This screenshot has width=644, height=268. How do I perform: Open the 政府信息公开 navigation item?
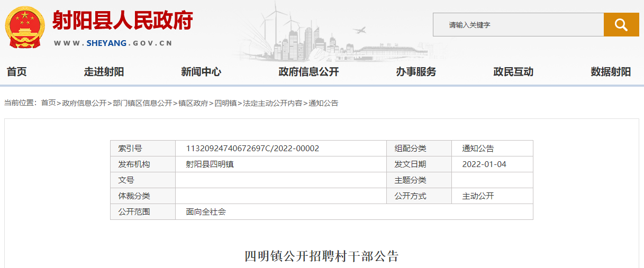click(309, 72)
